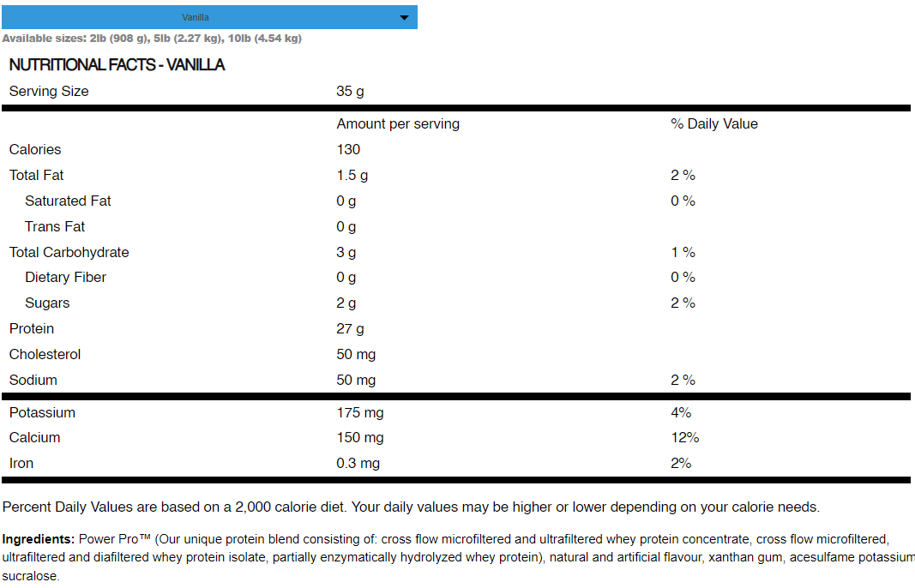Open the Vanilla flavor dropdown

(208, 17)
